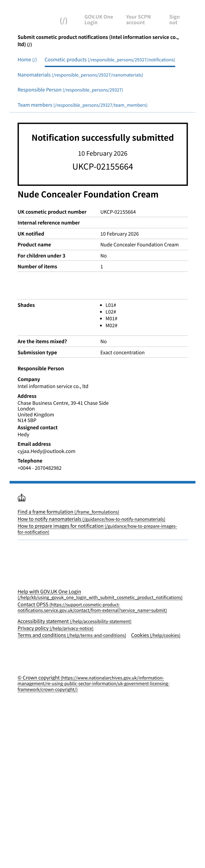Open Your SCPN account

coord(138,20)
